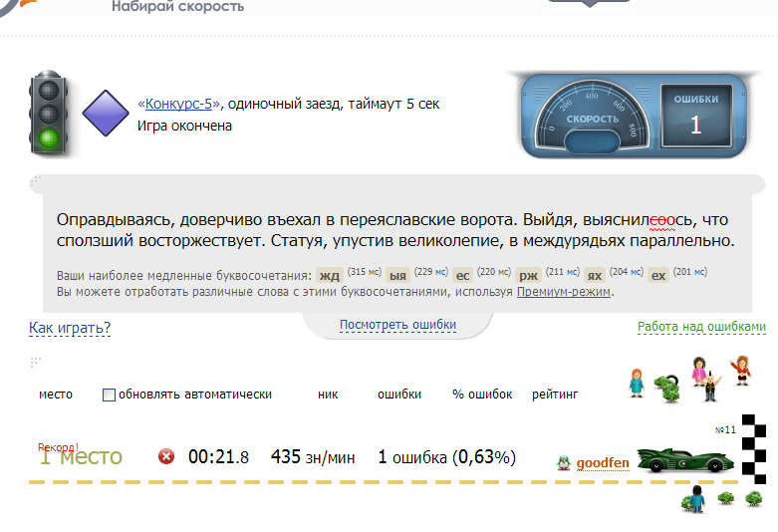778x532 pixels.
Task: Select the slow letter combo ях
Action: (x=595, y=275)
